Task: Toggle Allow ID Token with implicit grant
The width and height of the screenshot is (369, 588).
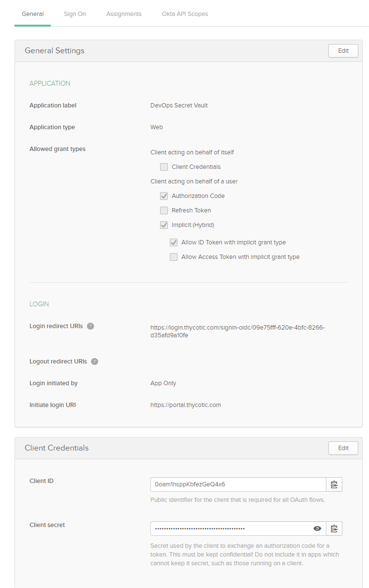Action: 174,242
